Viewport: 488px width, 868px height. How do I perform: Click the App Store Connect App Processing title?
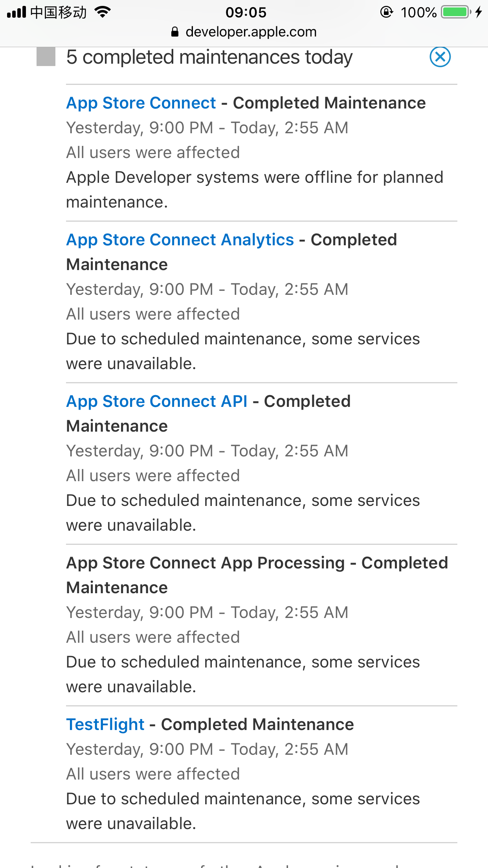pyautogui.click(x=205, y=563)
